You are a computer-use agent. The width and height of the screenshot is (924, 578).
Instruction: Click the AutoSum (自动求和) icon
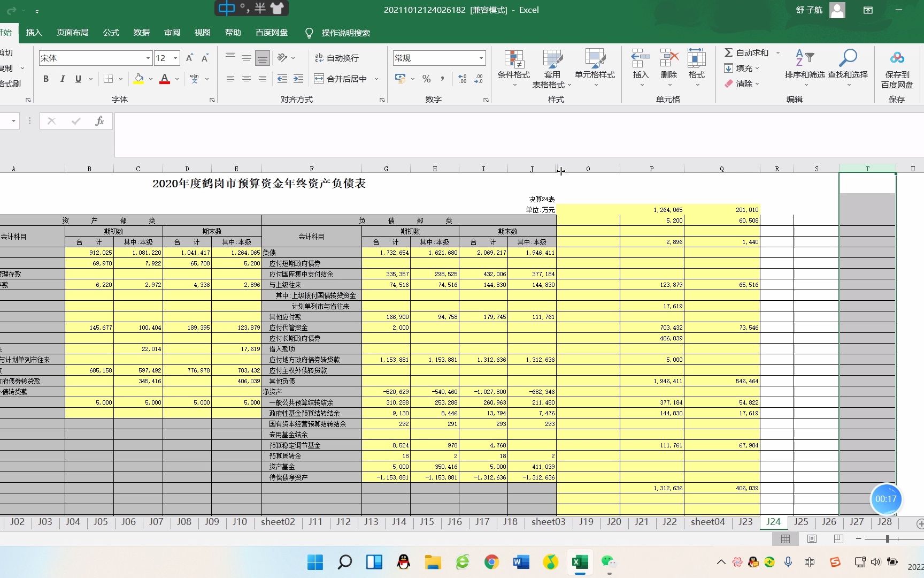point(729,52)
